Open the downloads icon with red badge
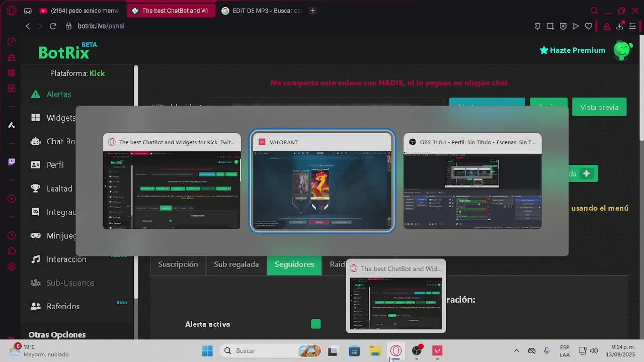The height and width of the screenshot is (362, 644). 620,26
